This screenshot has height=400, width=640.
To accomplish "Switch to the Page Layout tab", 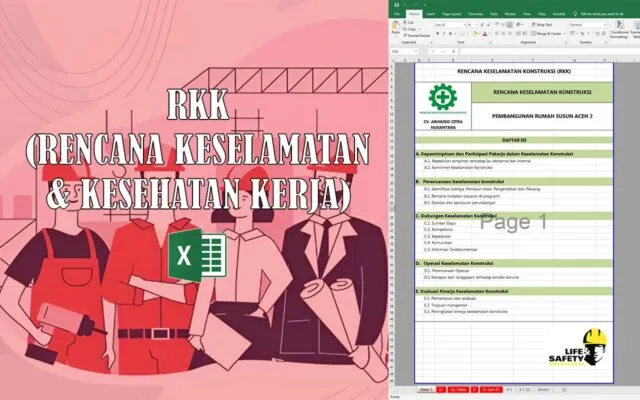I will pyautogui.click(x=451, y=14).
